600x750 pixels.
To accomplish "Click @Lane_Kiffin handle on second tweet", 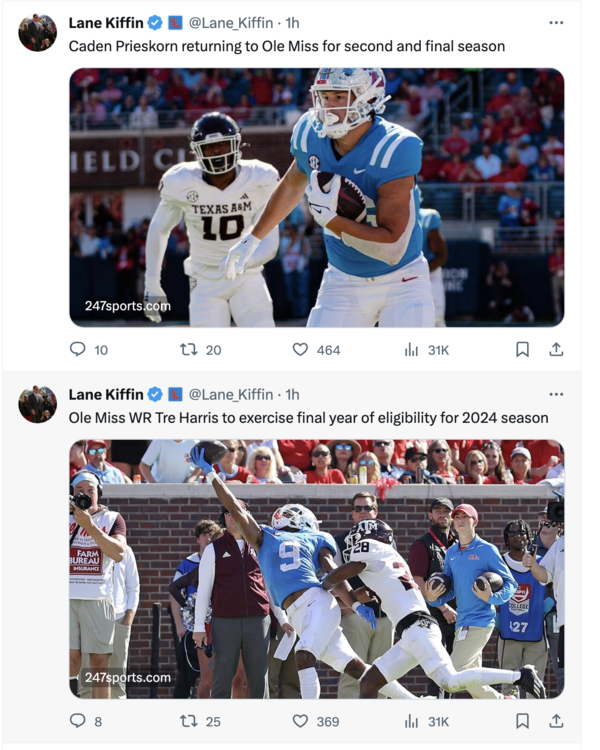I will pyautogui.click(x=230, y=394).
